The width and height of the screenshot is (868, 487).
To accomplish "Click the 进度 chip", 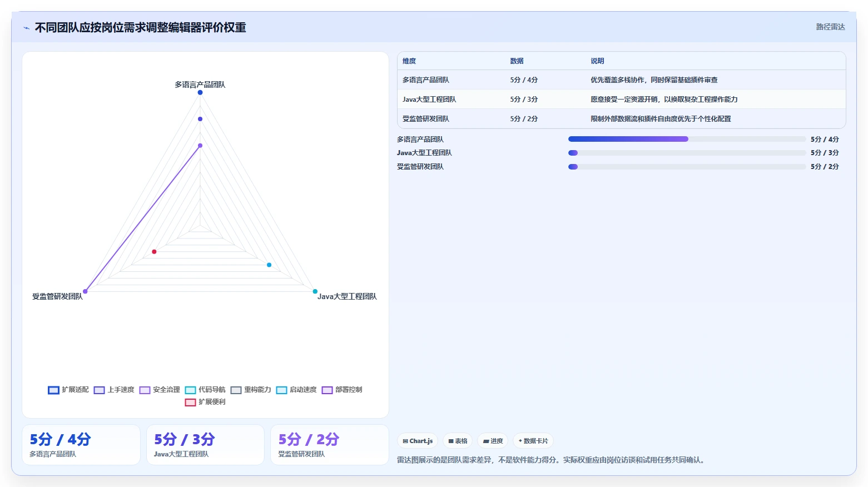I will 493,441.
